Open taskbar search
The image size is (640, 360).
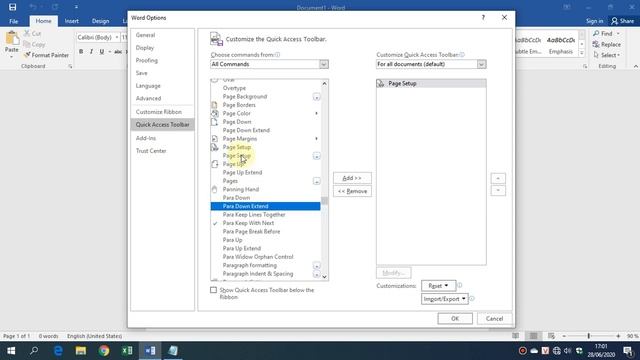click(x=34, y=351)
